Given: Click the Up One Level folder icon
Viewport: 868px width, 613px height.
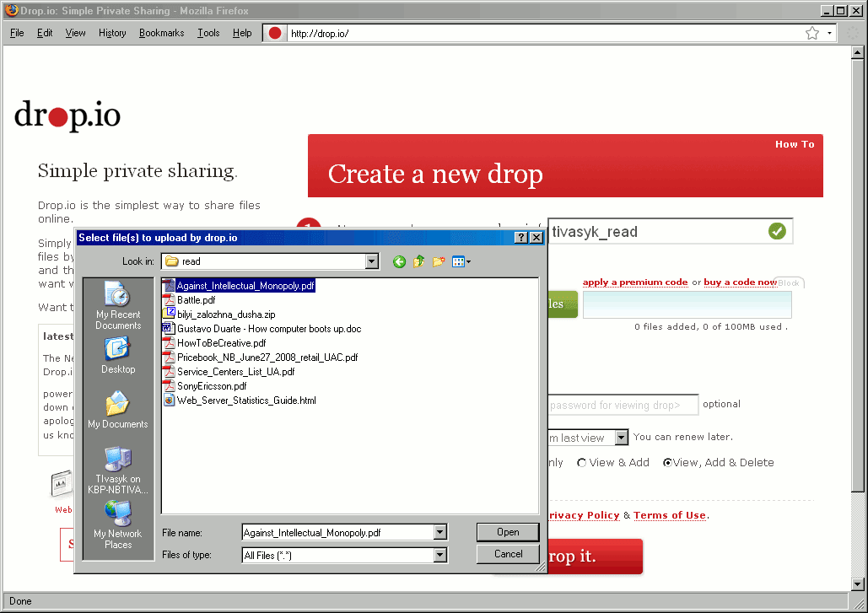Looking at the screenshot, I should tap(419, 261).
